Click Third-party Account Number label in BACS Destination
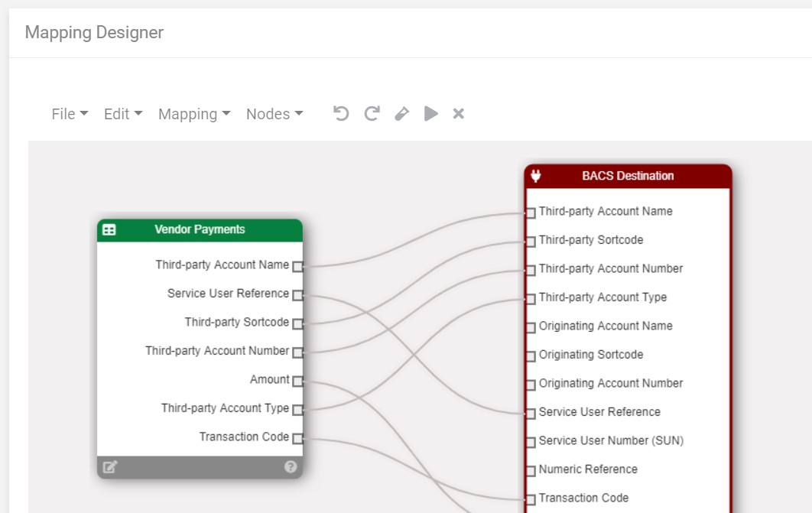The width and height of the screenshot is (812, 513). 611,268
